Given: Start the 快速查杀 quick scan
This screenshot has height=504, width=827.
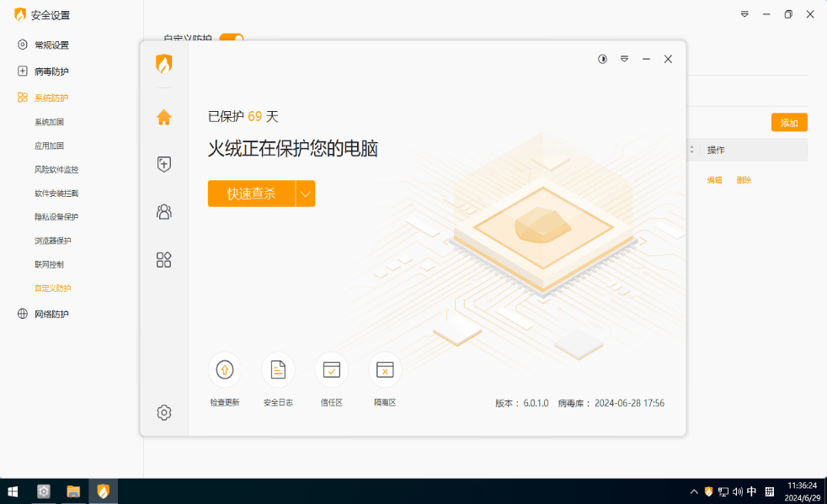Looking at the screenshot, I should tap(251, 194).
